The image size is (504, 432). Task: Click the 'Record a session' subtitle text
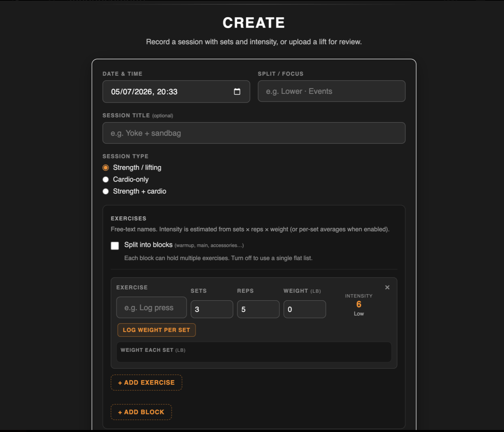pyautogui.click(x=254, y=42)
